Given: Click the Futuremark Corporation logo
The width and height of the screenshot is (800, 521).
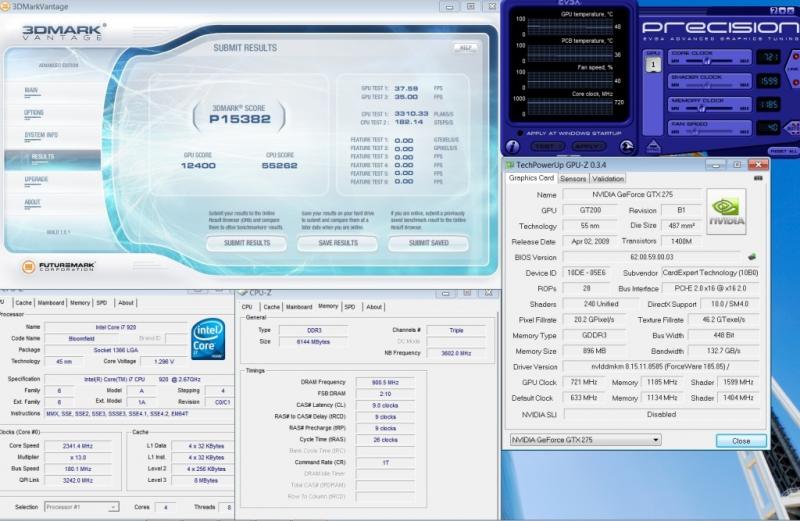Looking at the screenshot, I should [59, 266].
